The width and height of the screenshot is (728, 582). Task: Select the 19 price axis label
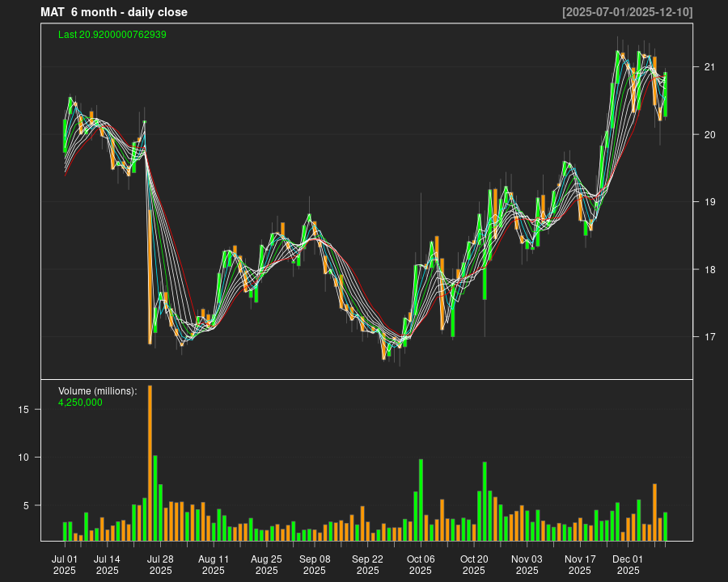709,202
